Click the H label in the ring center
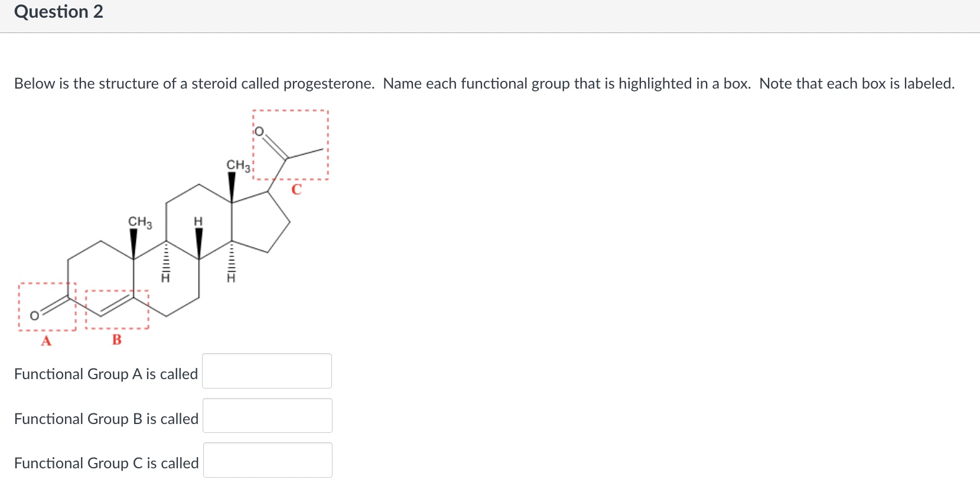 pyautogui.click(x=197, y=221)
